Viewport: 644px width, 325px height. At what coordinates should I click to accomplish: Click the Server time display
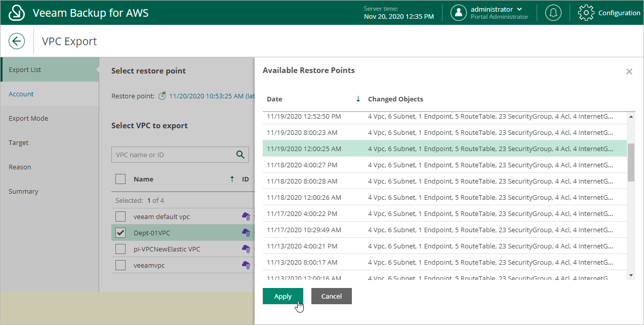point(399,13)
